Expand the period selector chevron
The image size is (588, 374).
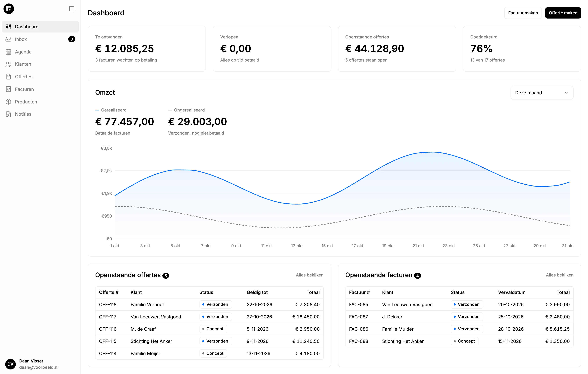pyautogui.click(x=566, y=93)
